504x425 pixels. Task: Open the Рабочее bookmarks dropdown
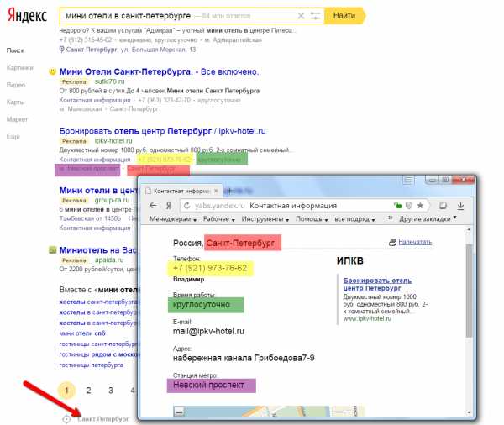(219, 219)
